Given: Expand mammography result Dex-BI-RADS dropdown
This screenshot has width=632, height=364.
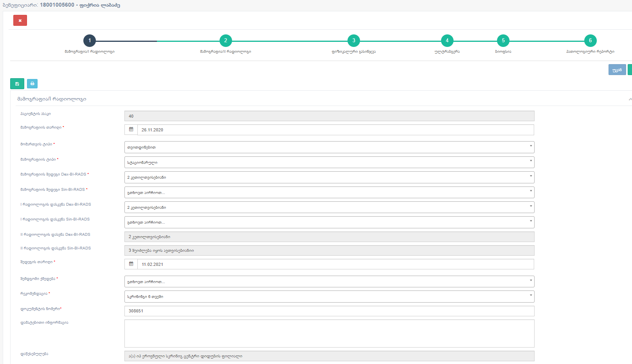Looking at the screenshot, I should 329,178.
